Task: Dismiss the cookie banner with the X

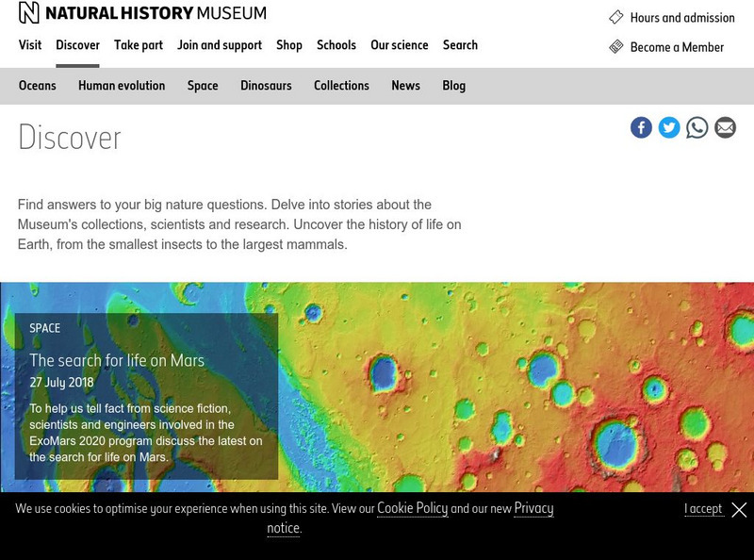Action: point(738,511)
